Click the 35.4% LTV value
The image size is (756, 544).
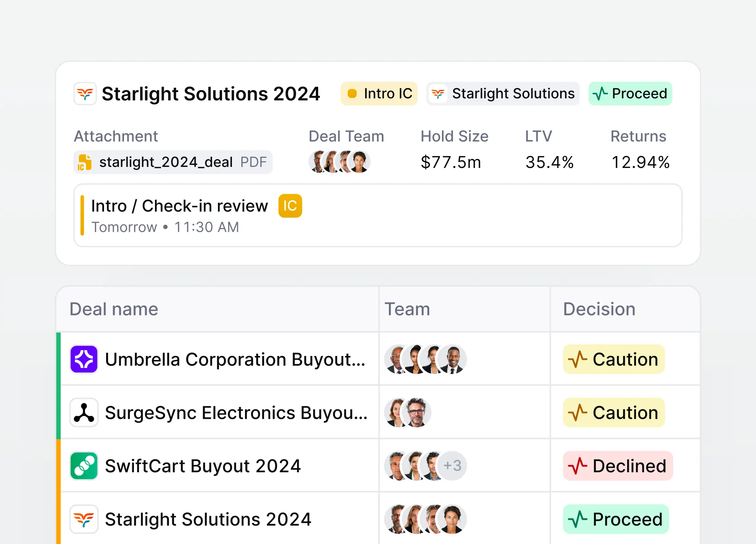click(x=549, y=162)
